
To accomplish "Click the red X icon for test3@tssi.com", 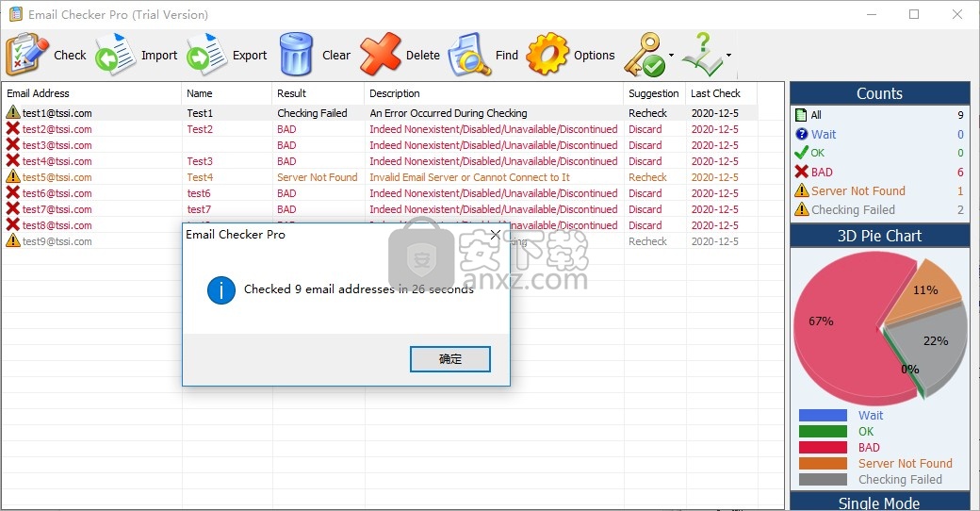I will (x=13, y=144).
